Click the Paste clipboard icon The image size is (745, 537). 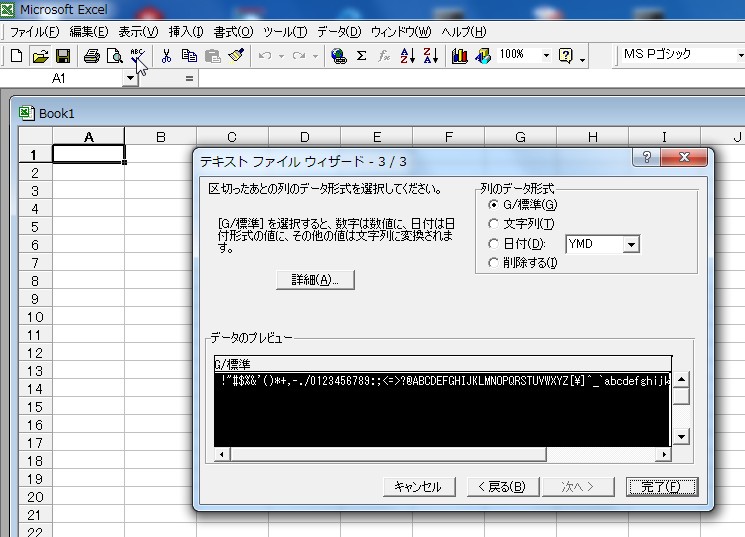click(212, 56)
